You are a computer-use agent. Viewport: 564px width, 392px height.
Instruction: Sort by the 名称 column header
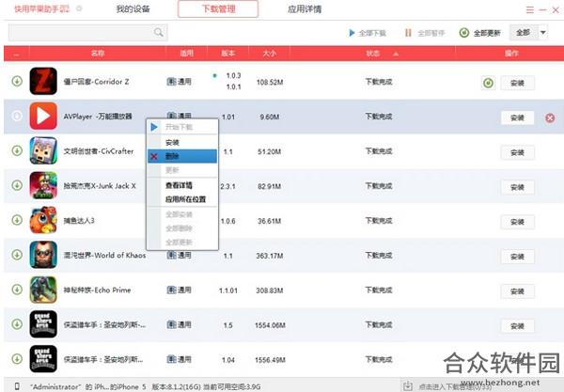point(98,54)
